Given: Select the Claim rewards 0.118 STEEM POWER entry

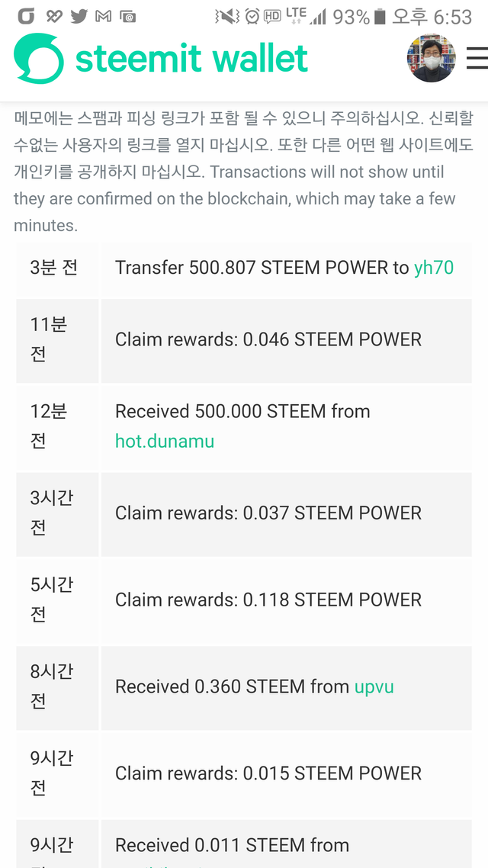Looking at the screenshot, I should pos(244,600).
